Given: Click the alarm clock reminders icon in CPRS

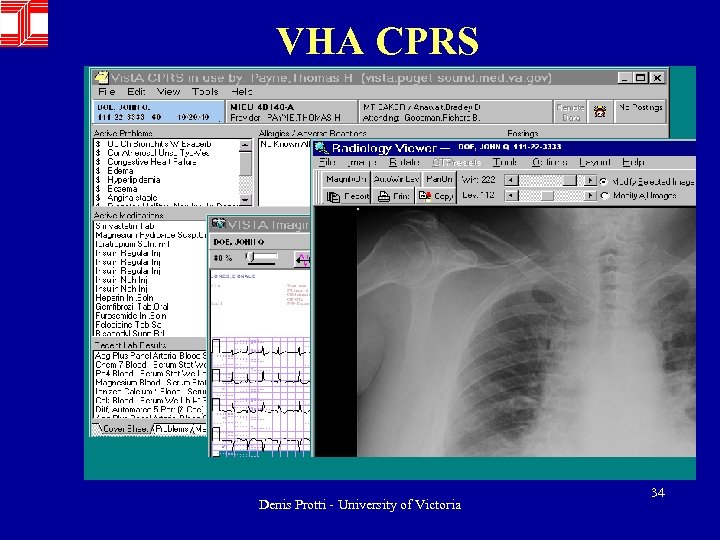Looking at the screenshot, I should (x=600, y=112).
